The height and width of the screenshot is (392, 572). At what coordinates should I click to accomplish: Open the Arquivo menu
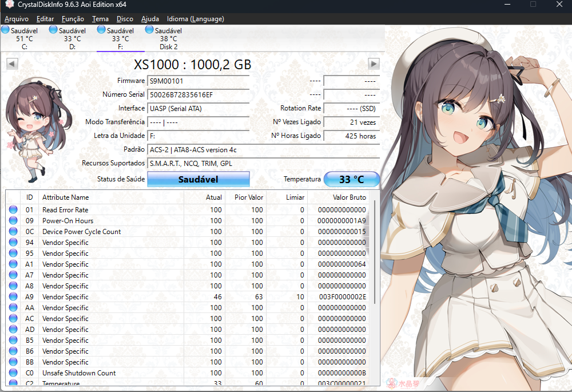point(17,19)
